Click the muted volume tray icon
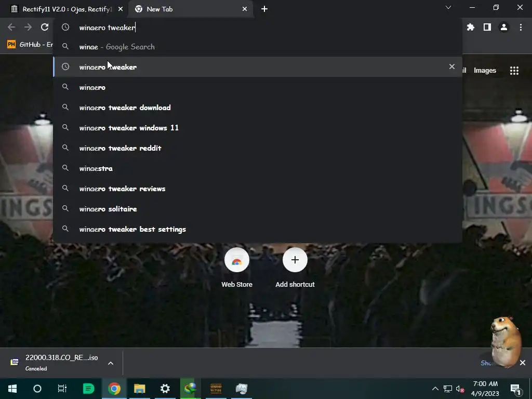The height and width of the screenshot is (399, 532). click(x=460, y=389)
